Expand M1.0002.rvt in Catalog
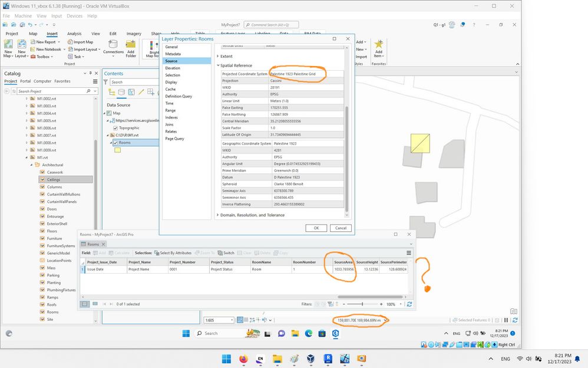 tap(27, 98)
